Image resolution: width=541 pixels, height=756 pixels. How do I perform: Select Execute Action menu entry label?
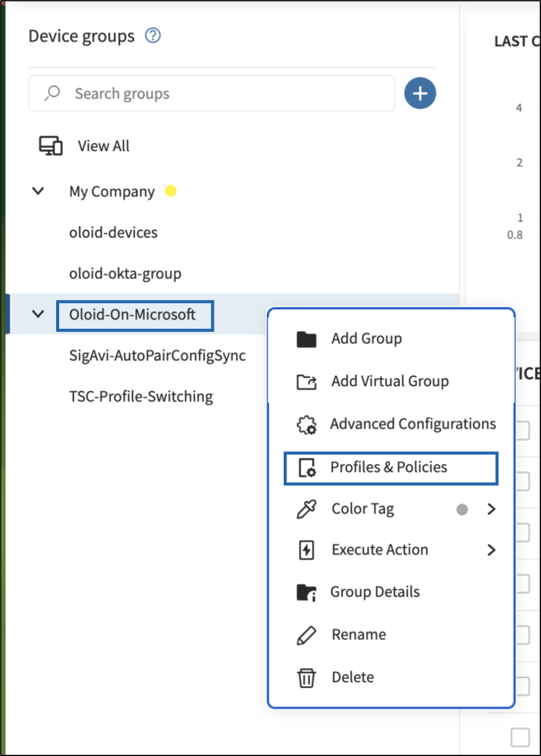[x=380, y=550]
